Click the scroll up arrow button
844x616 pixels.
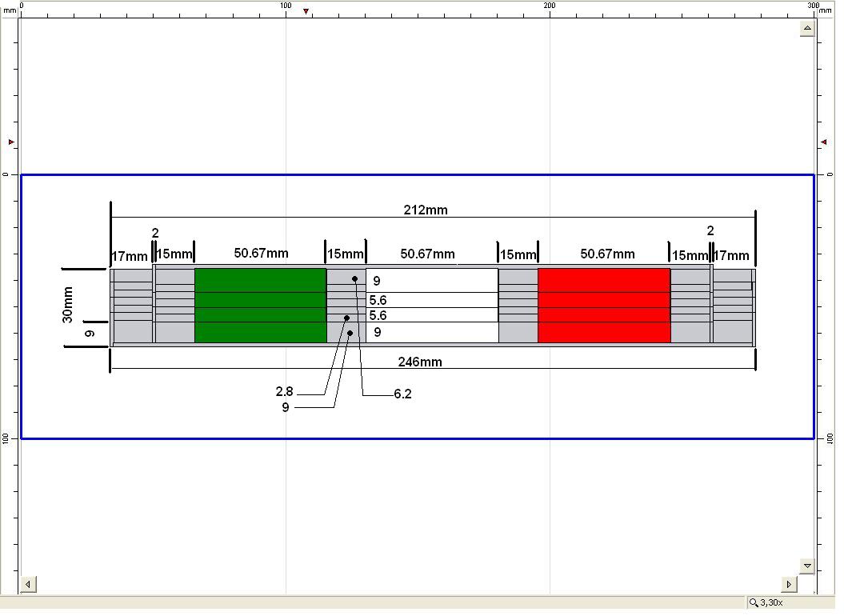pos(807,29)
